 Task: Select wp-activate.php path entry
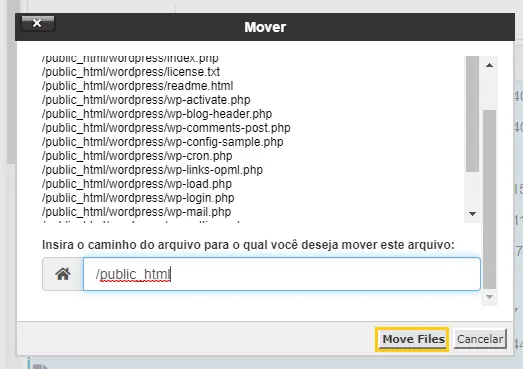146,100
